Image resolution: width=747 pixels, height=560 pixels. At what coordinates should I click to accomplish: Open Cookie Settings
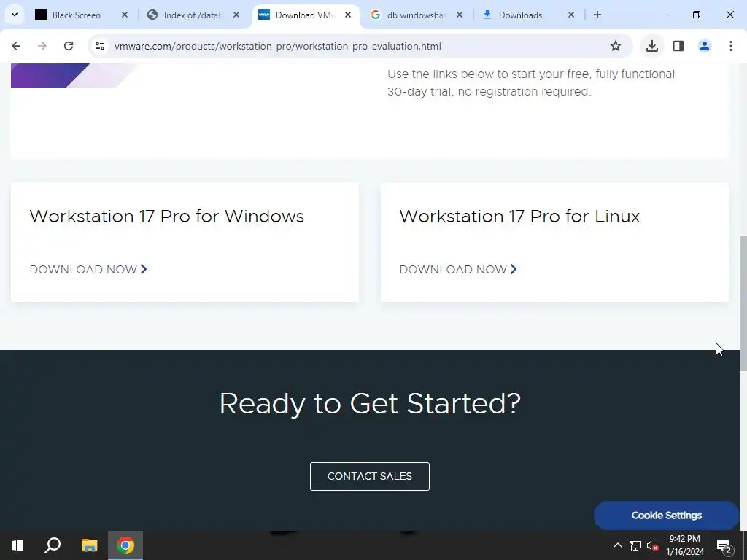666,516
